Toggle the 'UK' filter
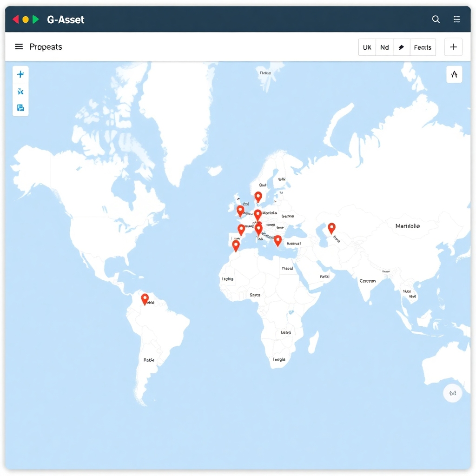 coord(367,47)
